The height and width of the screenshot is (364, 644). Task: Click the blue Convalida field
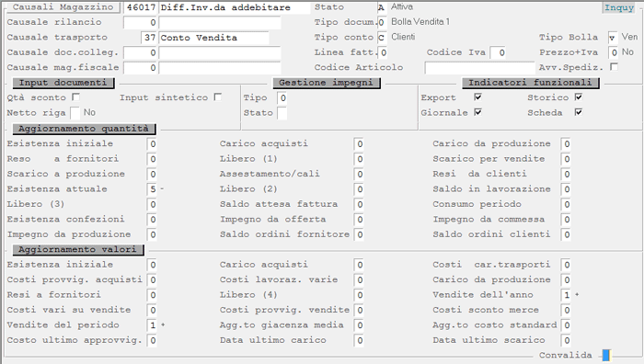tap(606, 355)
